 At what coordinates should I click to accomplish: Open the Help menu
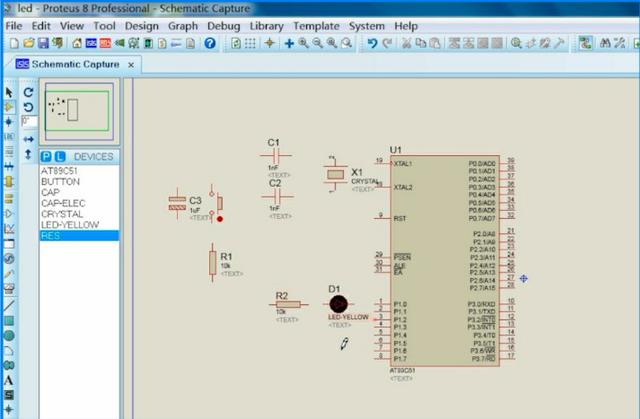pos(406,26)
